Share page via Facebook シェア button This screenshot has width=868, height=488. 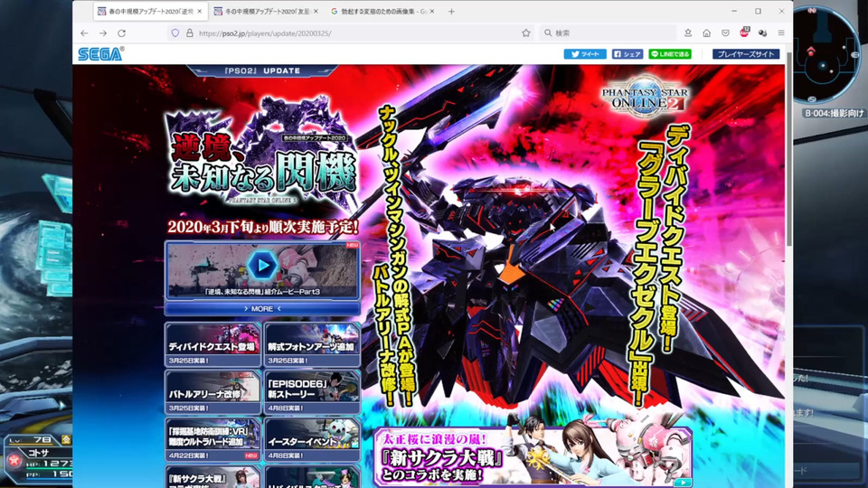627,54
